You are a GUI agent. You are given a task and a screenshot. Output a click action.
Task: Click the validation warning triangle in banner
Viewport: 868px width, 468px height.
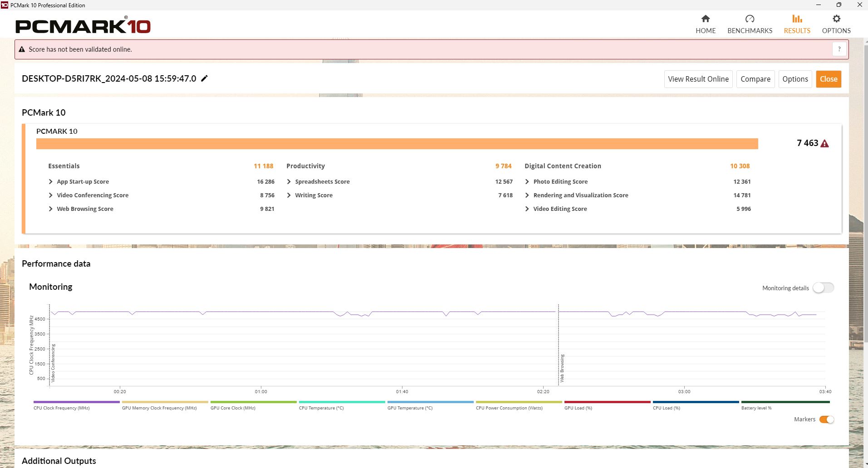[x=22, y=49]
